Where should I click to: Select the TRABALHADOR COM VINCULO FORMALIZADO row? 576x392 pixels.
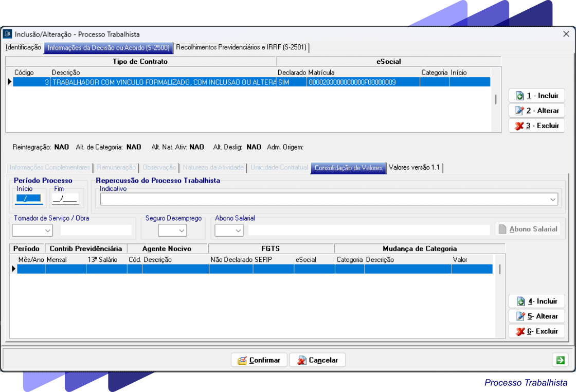[x=164, y=82]
